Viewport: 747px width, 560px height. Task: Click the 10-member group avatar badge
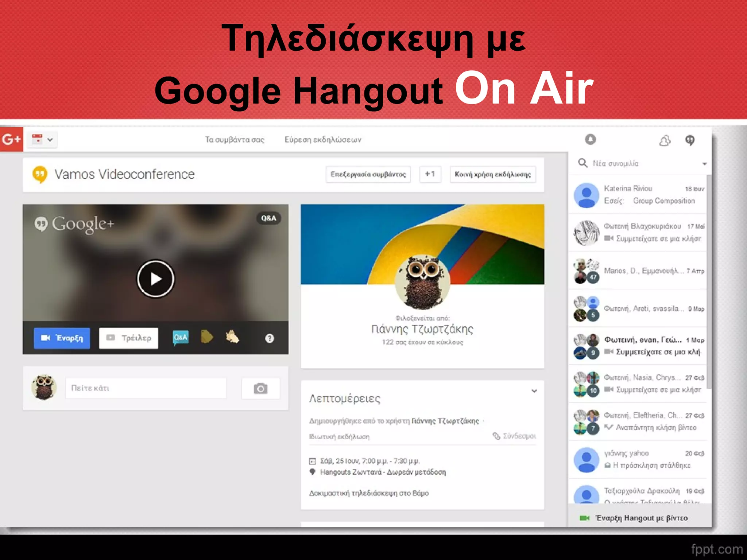pos(593,391)
